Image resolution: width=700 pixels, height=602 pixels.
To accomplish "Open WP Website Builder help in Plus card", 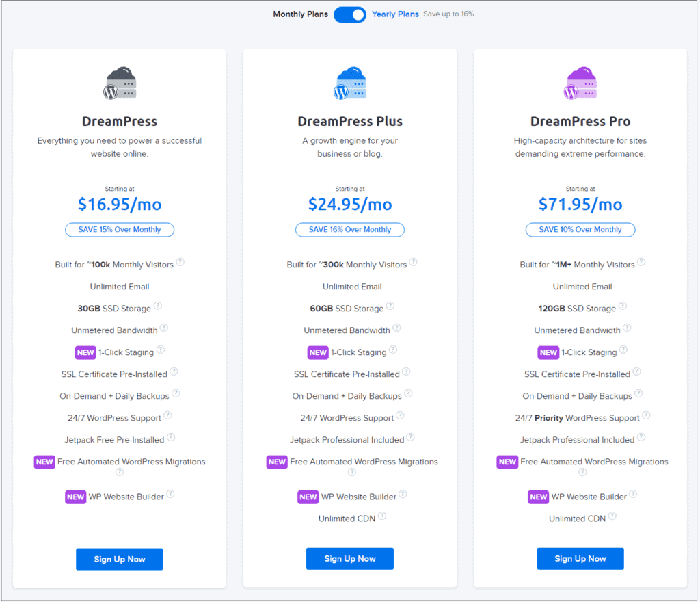I will (x=403, y=494).
